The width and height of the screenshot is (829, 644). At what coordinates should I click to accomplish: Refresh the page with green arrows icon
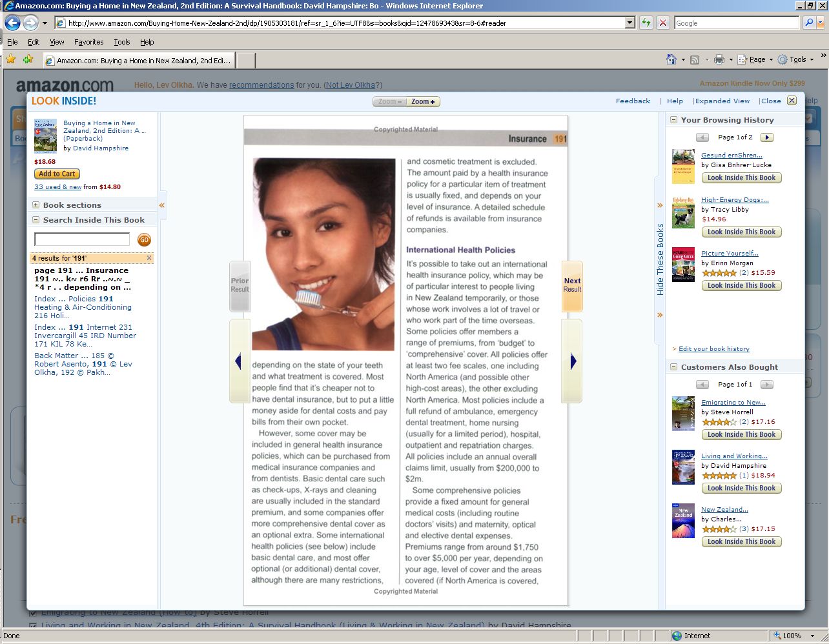point(646,23)
